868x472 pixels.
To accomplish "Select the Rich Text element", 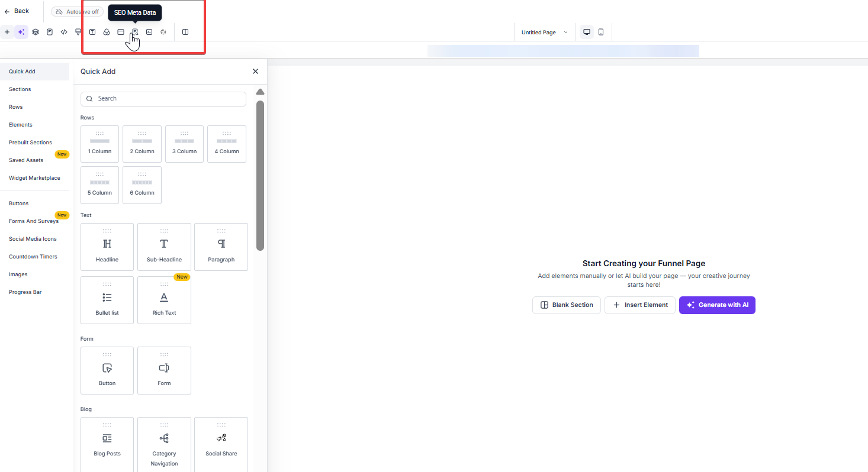I will pyautogui.click(x=164, y=300).
